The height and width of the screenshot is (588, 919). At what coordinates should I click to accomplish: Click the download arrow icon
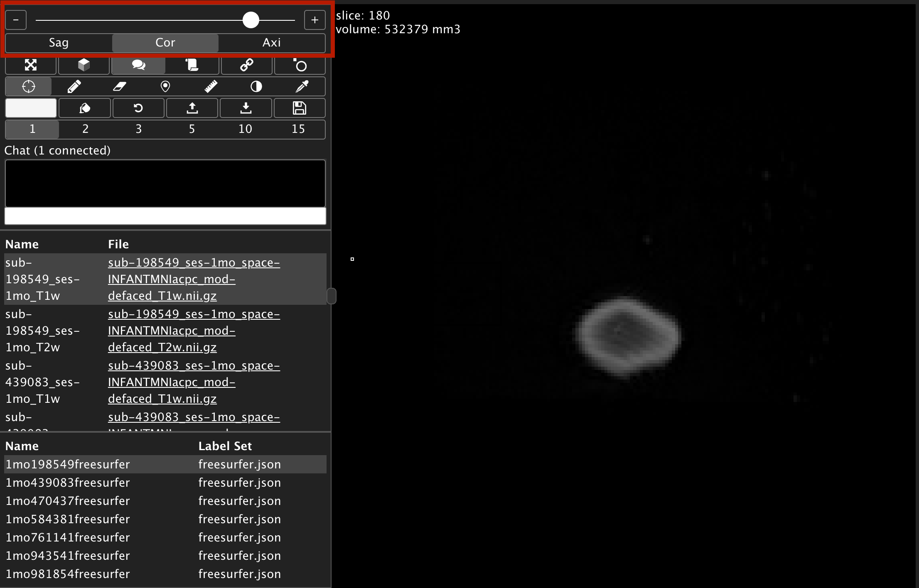point(246,108)
